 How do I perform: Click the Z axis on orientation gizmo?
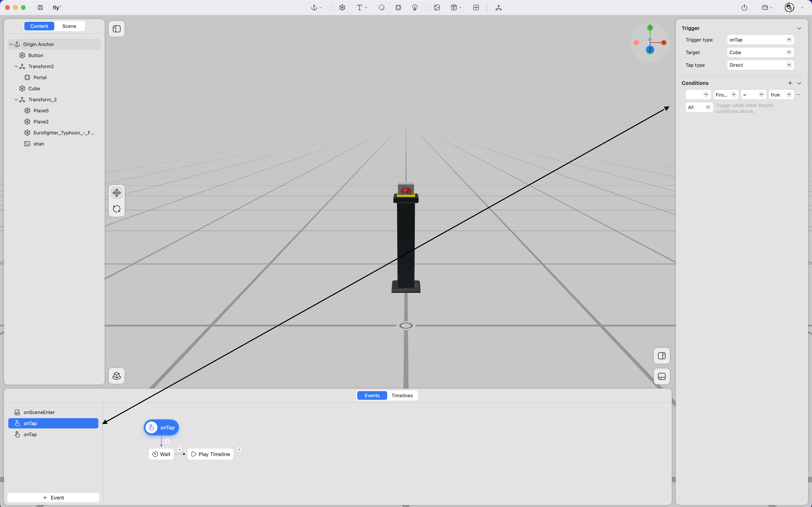click(650, 50)
